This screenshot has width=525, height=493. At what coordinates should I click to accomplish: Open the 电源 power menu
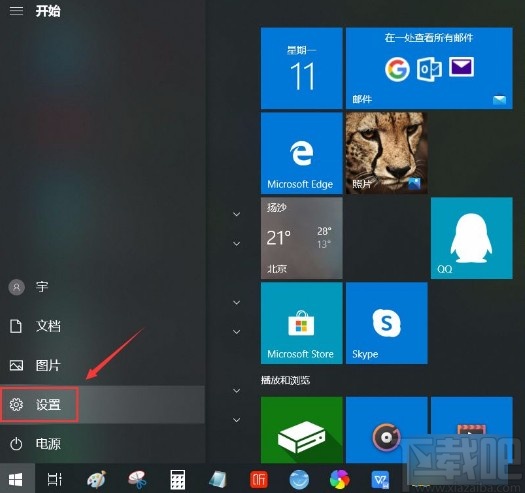(102, 444)
